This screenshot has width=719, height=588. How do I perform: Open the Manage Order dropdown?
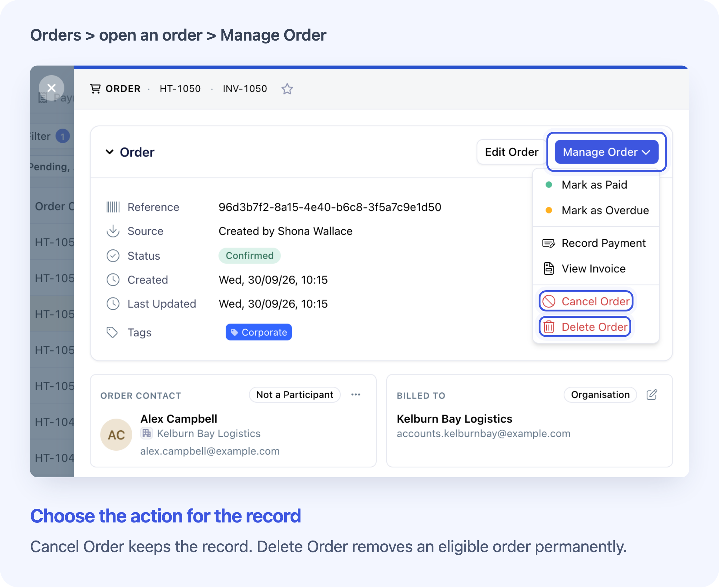pos(606,152)
